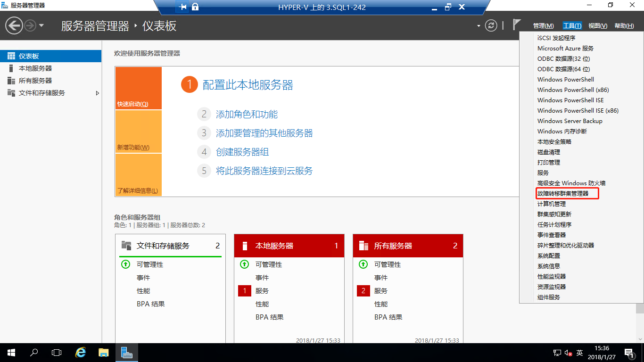Click 将此服务器连接到云服务 link
This screenshot has height=362, width=644.
[x=264, y=171]
